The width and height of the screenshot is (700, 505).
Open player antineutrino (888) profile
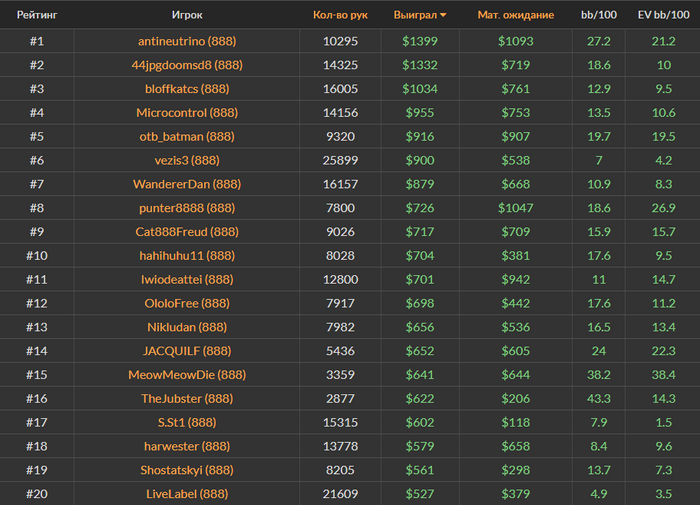(187, 41)
